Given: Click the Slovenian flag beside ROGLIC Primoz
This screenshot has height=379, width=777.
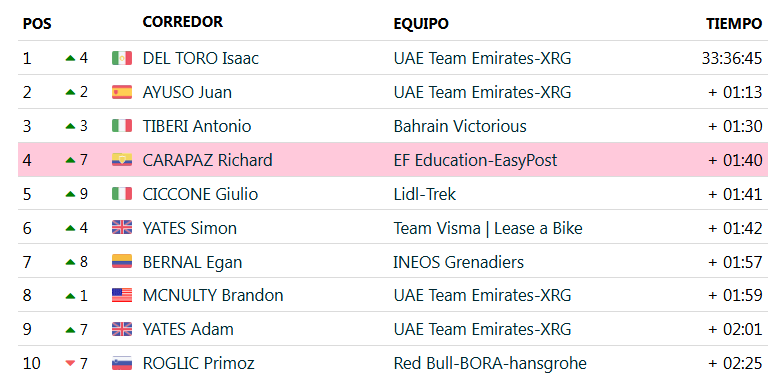Looking at the screenshot, I should (122, 364).
